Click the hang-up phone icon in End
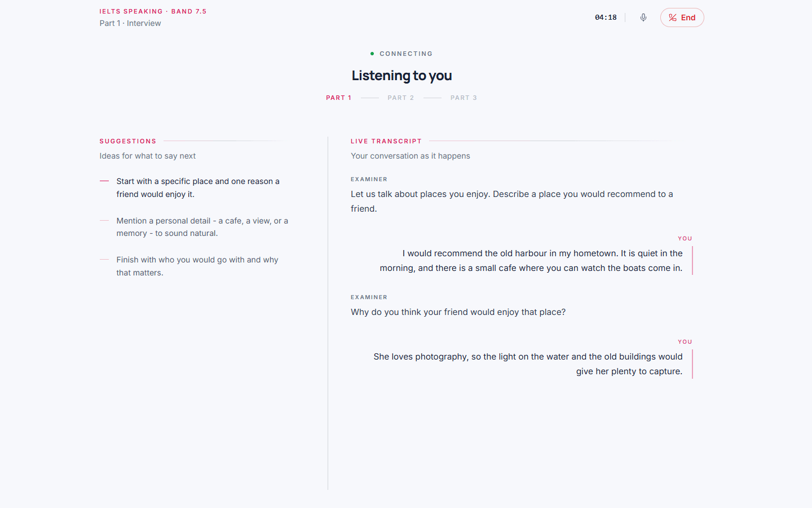 point(673,17)
